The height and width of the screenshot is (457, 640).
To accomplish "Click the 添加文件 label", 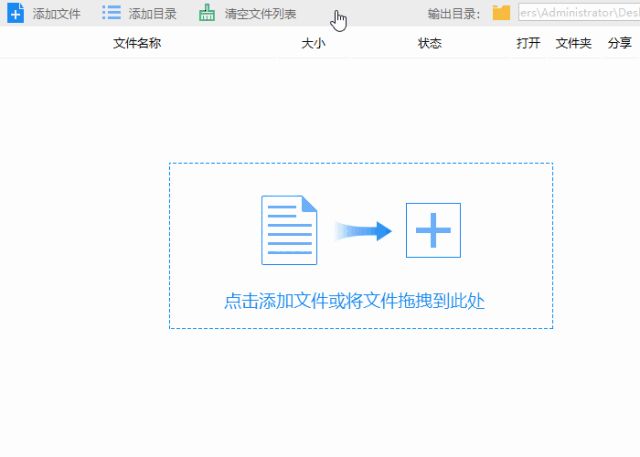I will (56, 14).
